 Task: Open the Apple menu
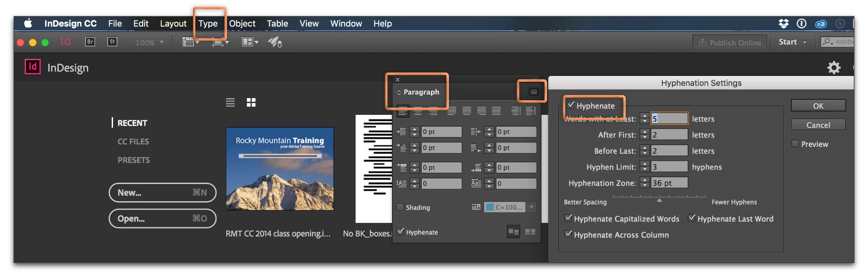[x=28, y=24]
